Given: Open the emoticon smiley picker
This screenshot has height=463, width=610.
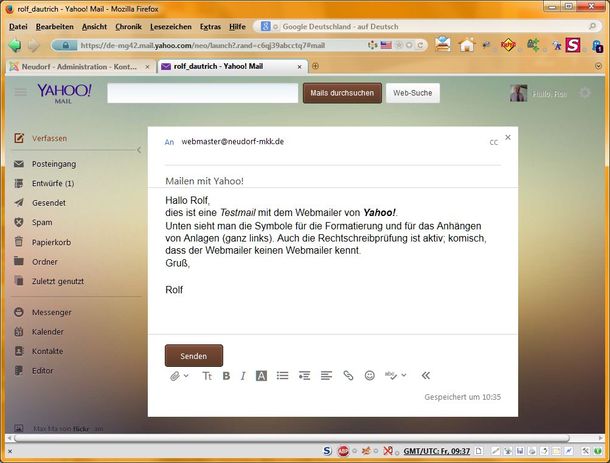Looking at the screenshot, I should (370, 376).
